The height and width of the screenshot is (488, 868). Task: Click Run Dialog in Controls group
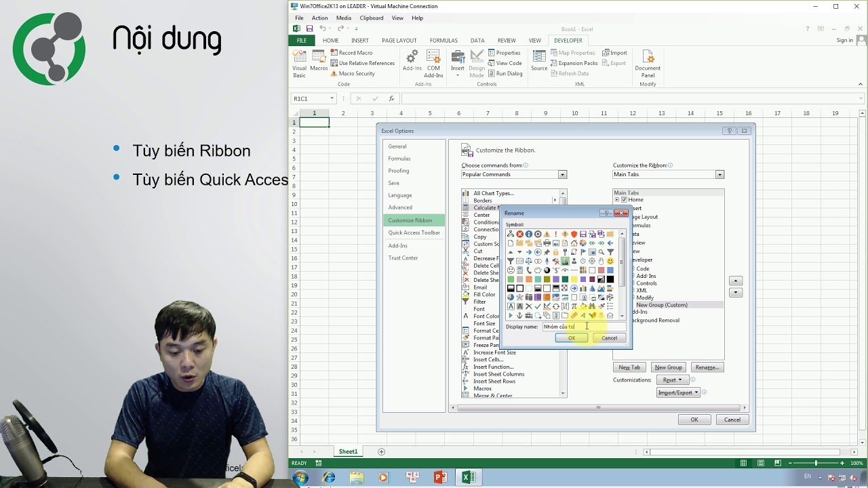pyautogui.click(x=505, y=73)
